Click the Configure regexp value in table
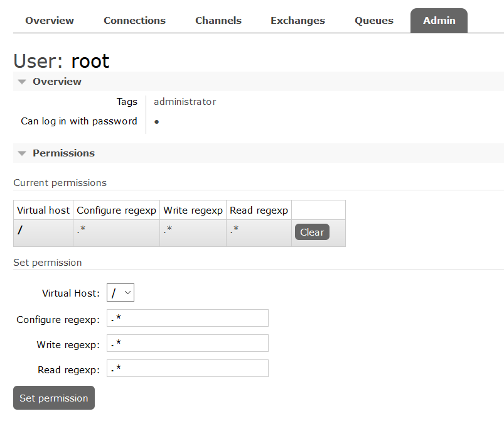This screenshot has height=421, width=504. 82,229
